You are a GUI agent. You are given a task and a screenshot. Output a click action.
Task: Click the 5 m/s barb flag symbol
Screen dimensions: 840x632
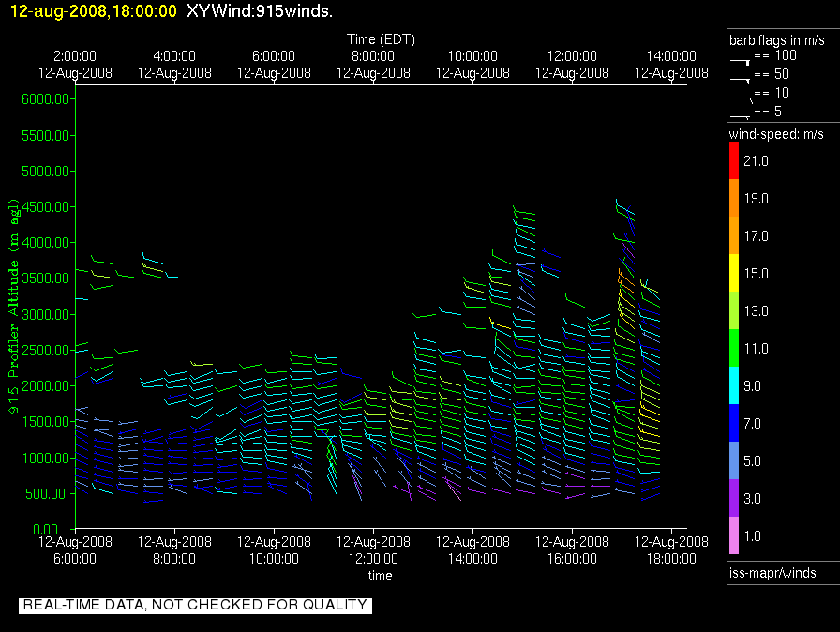click(x=740, y=117)
